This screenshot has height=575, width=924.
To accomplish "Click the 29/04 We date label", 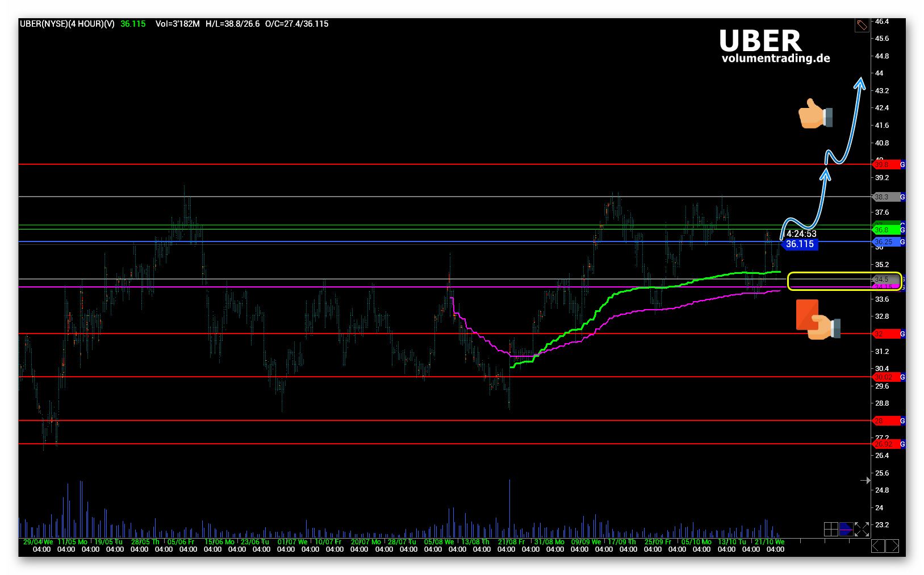I will [x=38, y=542].
